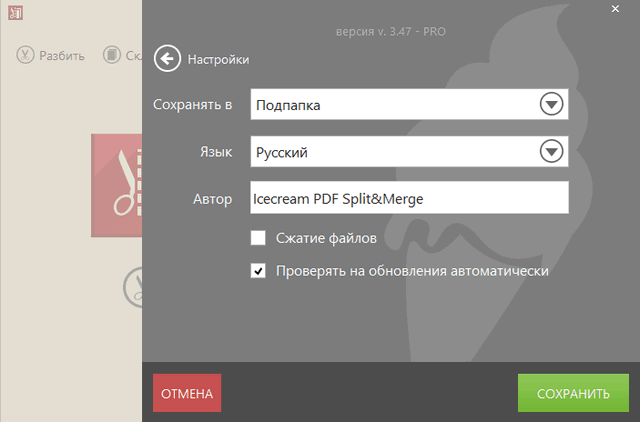
Task: Click the Разбить scissors icon in toolbar
Action: click(25, 55)
